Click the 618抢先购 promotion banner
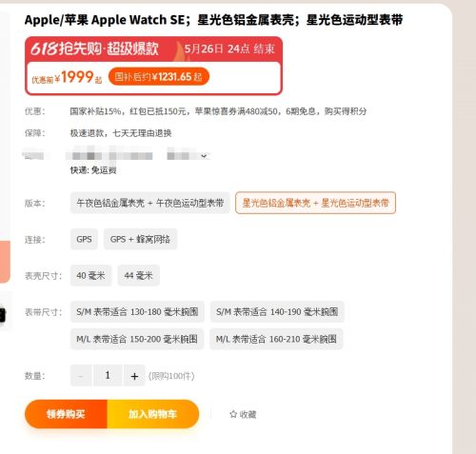 pos(153,49)
